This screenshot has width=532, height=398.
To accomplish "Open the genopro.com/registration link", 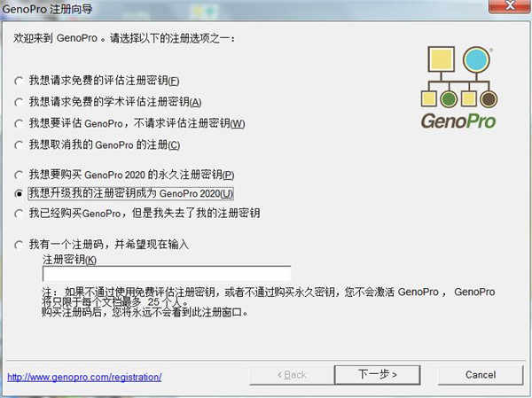I will click(84, 377).
